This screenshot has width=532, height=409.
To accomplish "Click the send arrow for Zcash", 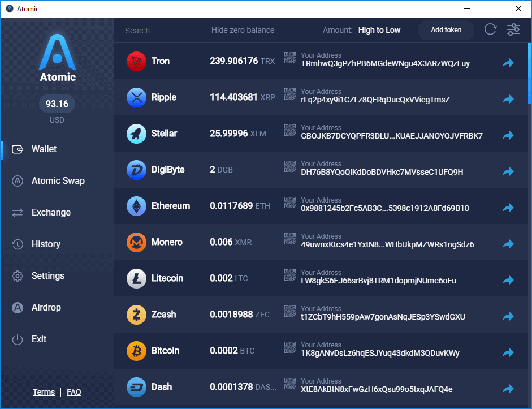I will [x=508, y=316].
